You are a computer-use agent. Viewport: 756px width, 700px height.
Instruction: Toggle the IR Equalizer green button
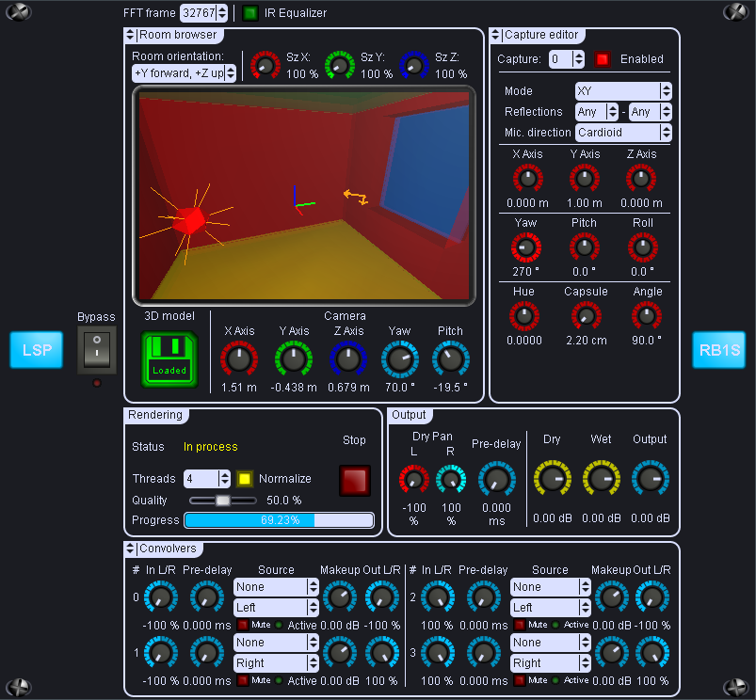pos(249,13)
